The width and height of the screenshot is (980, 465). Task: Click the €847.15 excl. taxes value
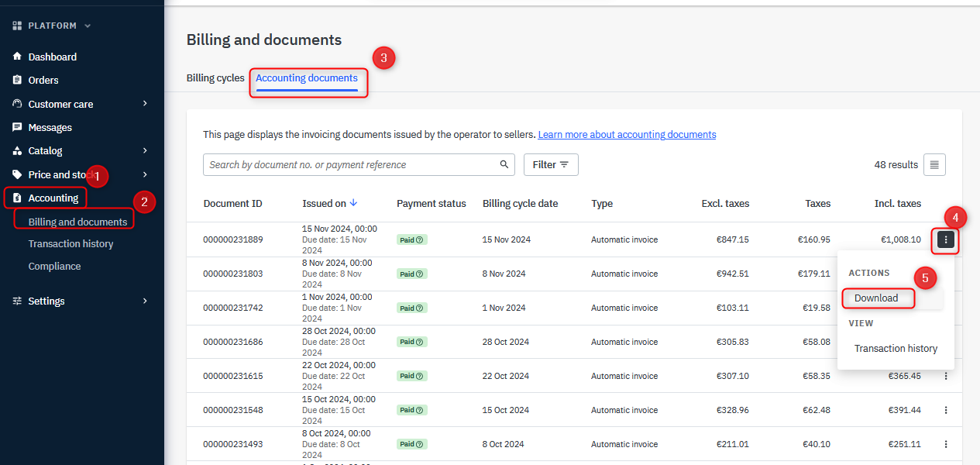733,240
